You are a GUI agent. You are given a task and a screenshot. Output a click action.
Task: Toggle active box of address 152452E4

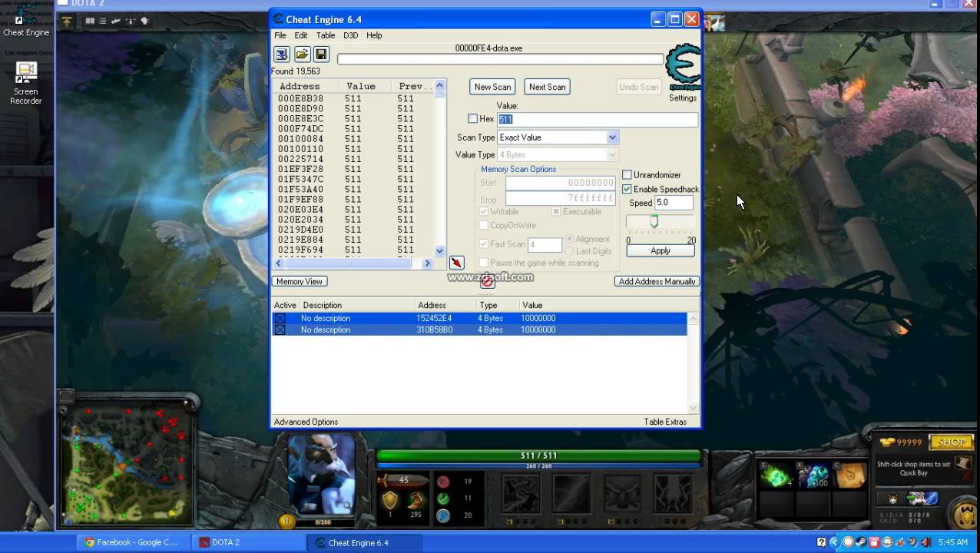click(x=280, y=318)
